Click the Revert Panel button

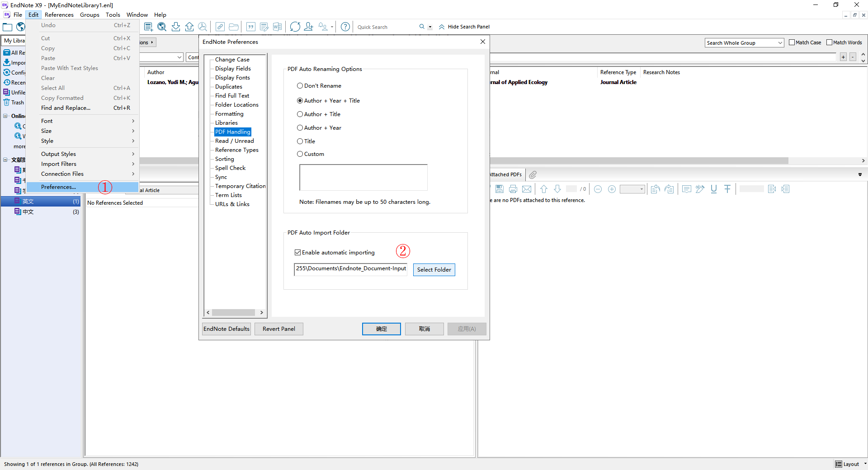tap(278, 329)
